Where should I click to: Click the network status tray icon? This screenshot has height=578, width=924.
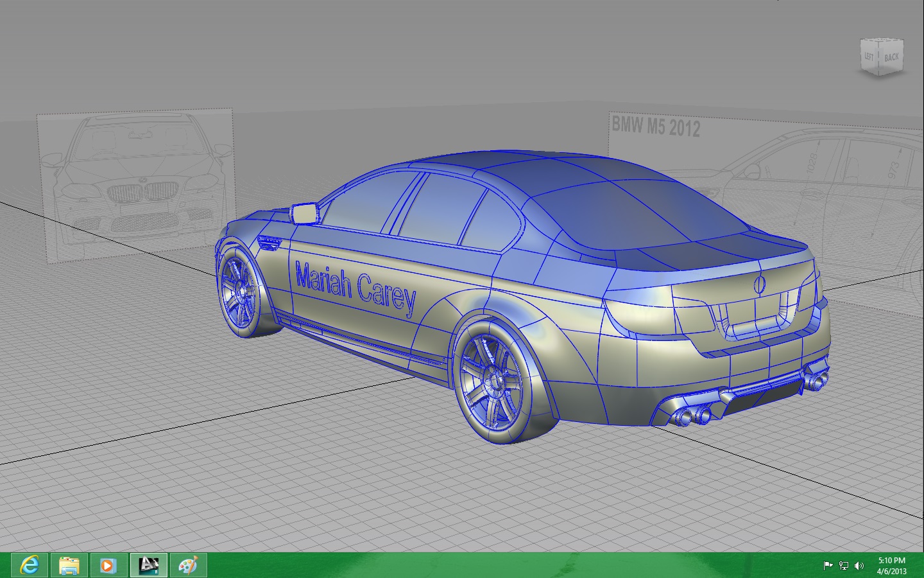pyautogui.click(x=843, y=566)
